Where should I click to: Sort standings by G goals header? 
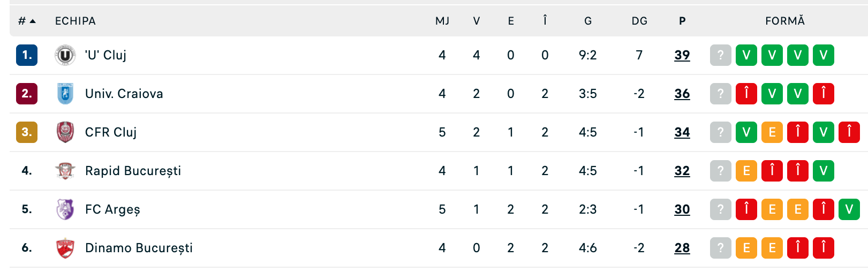pyautogui.click(x=588, y=21)
